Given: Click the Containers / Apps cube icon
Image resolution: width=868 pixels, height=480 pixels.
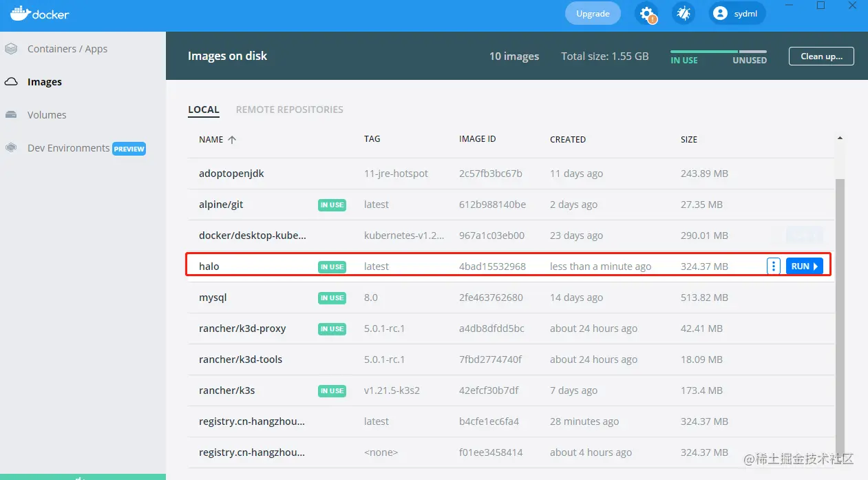Looking at the screenshot, I should coord(11,49).
